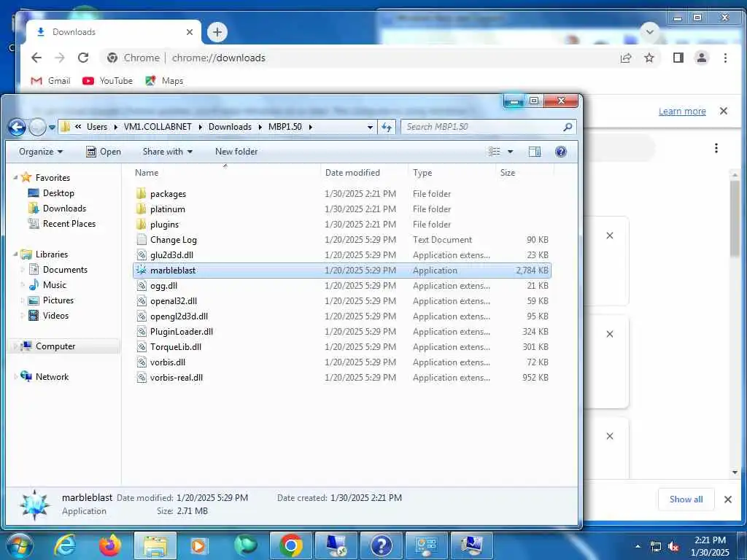
Task: Show hidden system tray icons arrow
Action: tap(638, 546)
